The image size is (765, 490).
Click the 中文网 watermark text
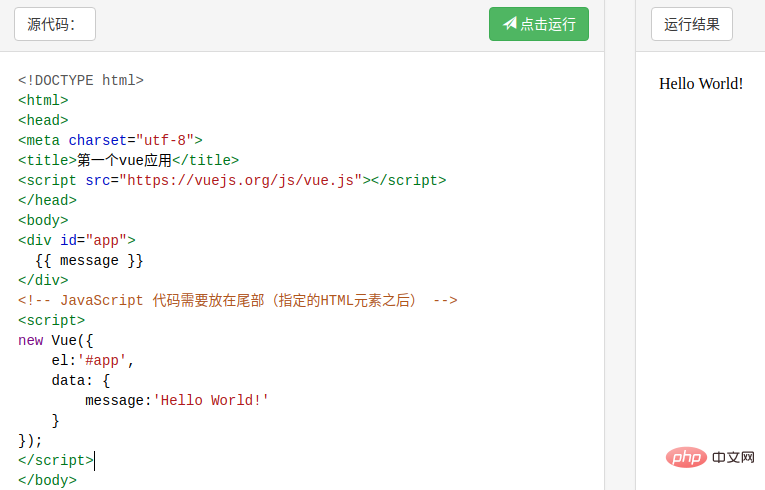734,457
